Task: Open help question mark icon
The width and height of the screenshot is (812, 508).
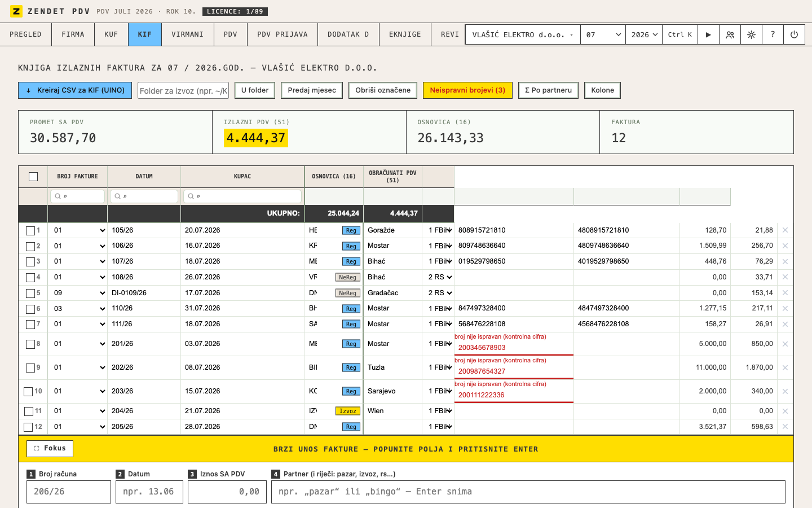Action: [773, 34]
